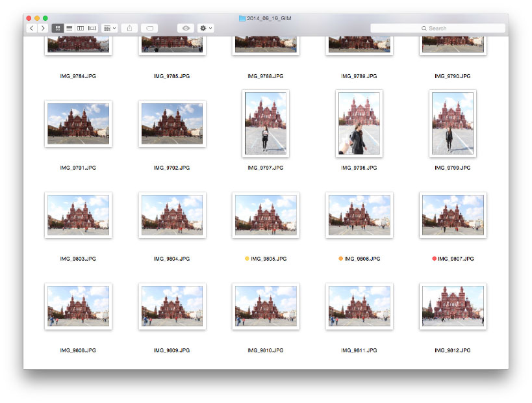
Task: Switch to column view mode
Action: 81,29
